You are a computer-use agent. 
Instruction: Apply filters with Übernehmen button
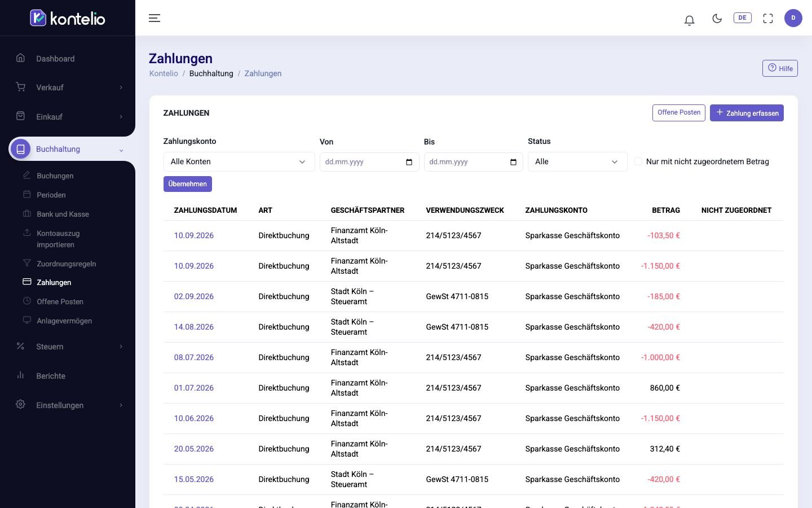click(188, 184)
